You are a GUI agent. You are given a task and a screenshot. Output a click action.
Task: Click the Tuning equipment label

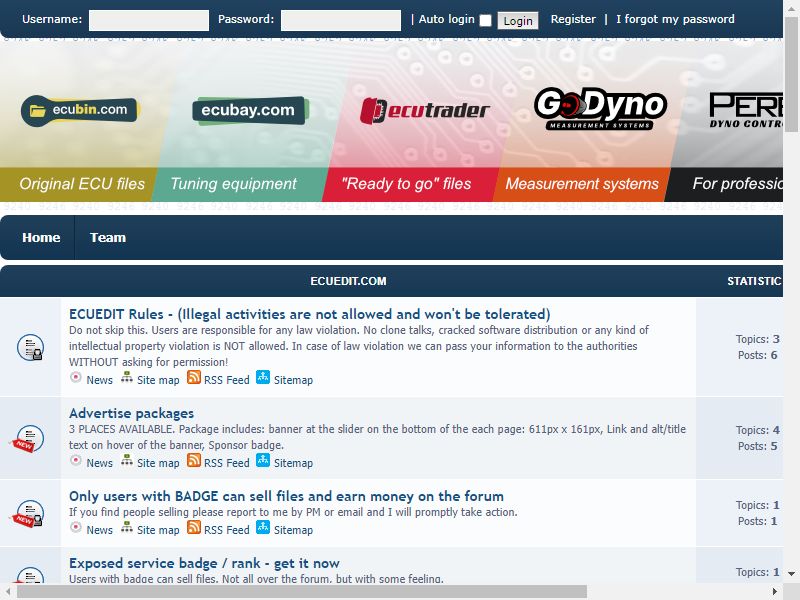click(233, 184)
